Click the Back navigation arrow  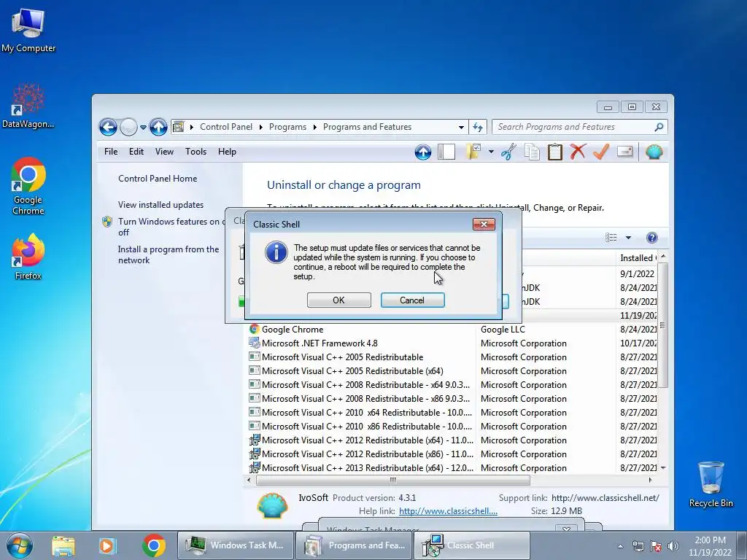pyautogui.click(x=108, y=127)
